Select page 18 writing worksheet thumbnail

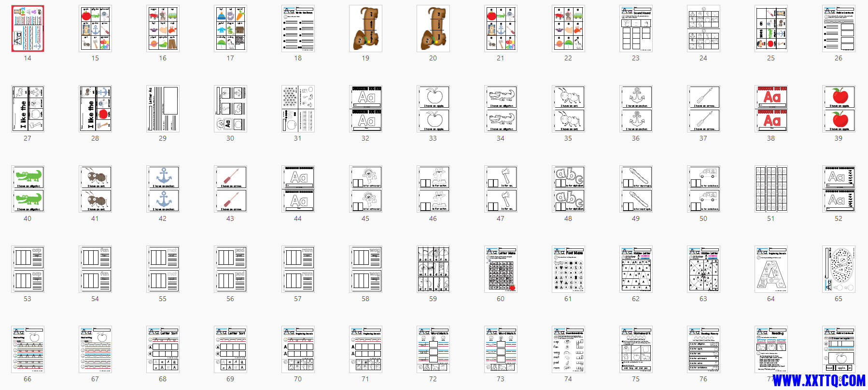(298, 29)
